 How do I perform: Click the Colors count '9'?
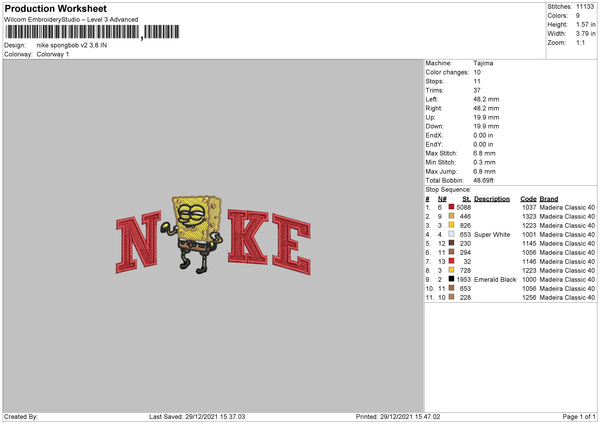[578, 16]
